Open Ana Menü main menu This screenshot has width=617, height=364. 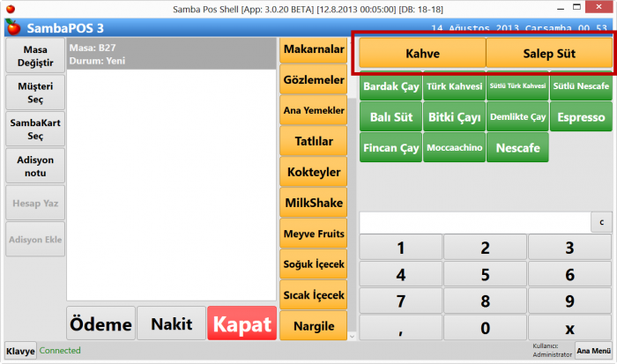pos(593,350)
